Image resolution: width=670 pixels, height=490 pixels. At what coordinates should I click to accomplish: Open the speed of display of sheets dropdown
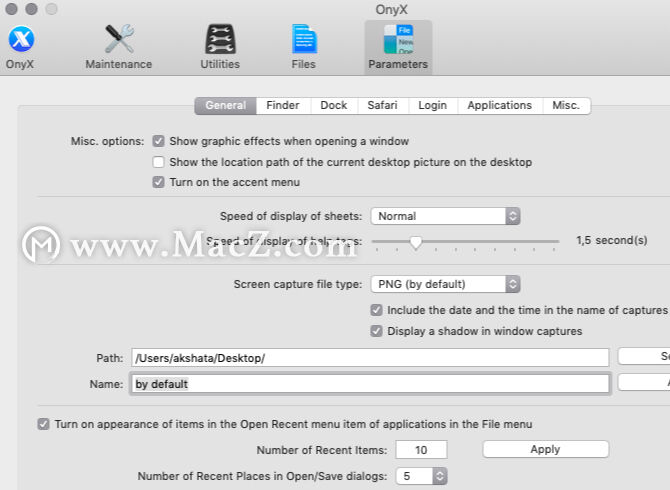click(x=445, y=216)
